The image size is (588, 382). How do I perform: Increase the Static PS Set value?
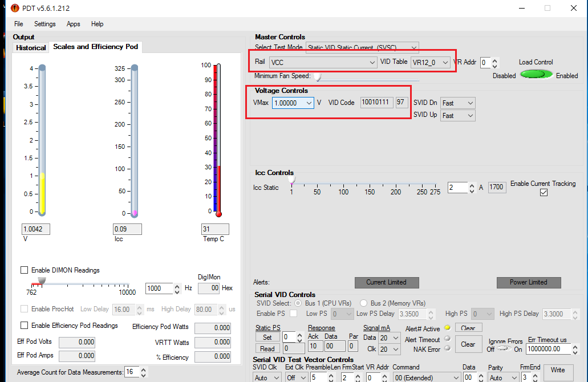299,335
